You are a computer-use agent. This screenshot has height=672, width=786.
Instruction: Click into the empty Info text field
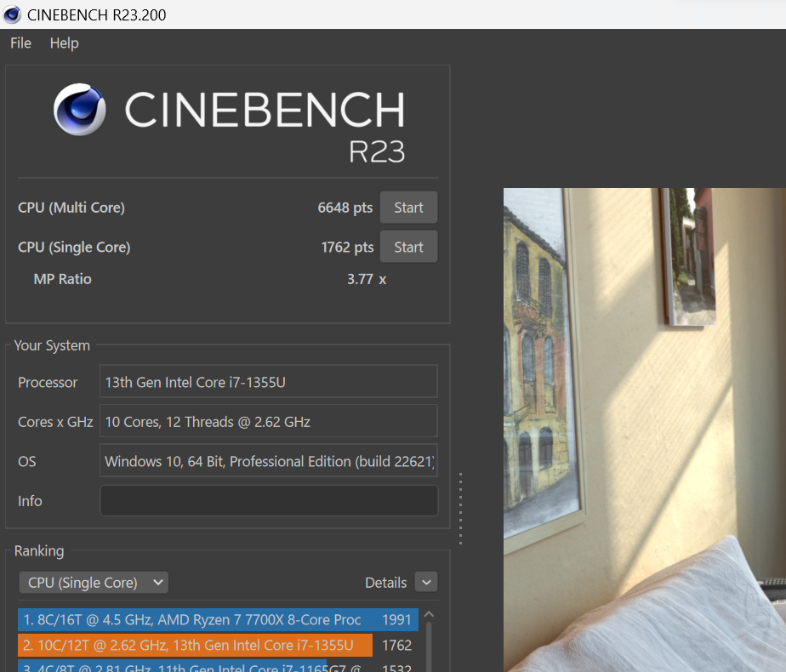pyautogui.click(x=269, y=501)
